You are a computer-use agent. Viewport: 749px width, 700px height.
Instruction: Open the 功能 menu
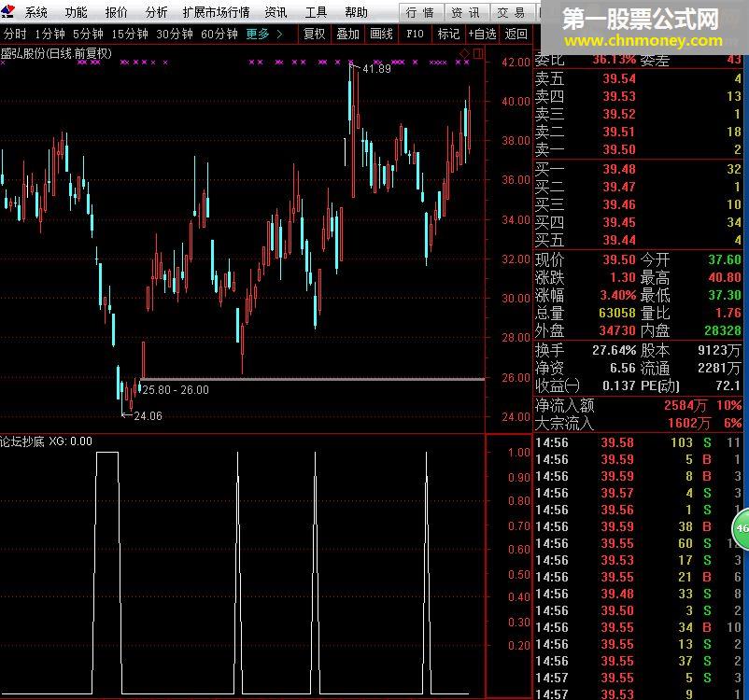[x=77, y=12]
